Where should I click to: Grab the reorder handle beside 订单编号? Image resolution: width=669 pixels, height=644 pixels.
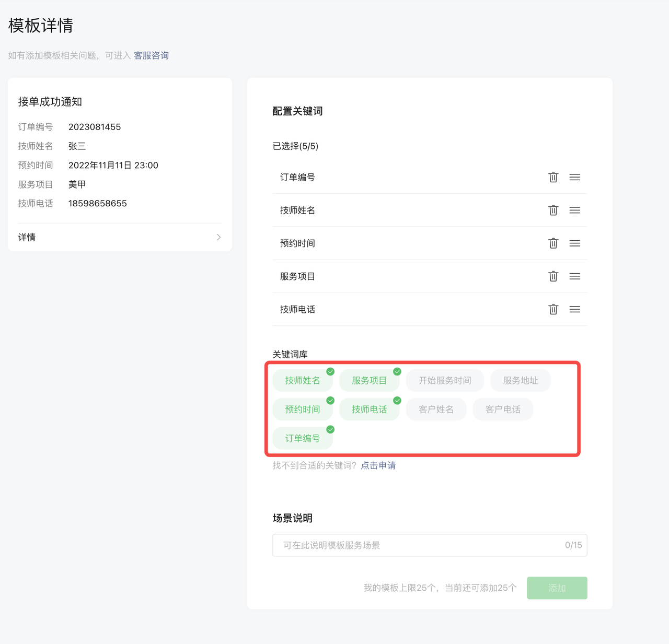click(x=574, y=177)
